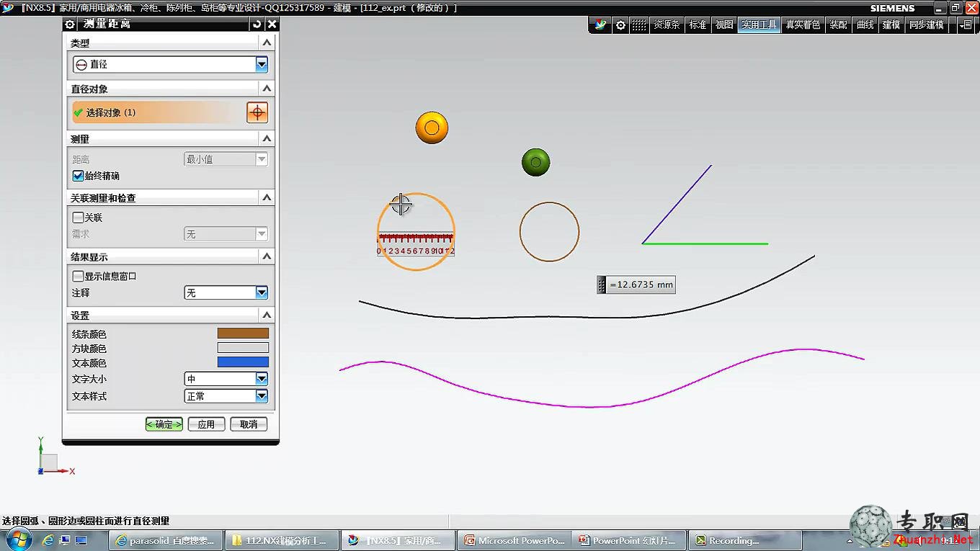Open dialog settings gear in Measure Distance panel

(x=70, y=24)
